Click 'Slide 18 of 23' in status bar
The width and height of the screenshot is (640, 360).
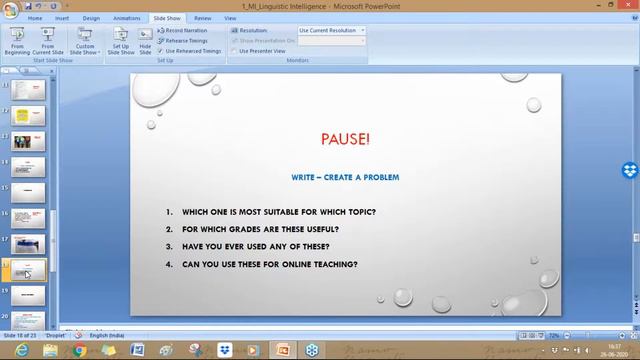[x=20, y=336]
